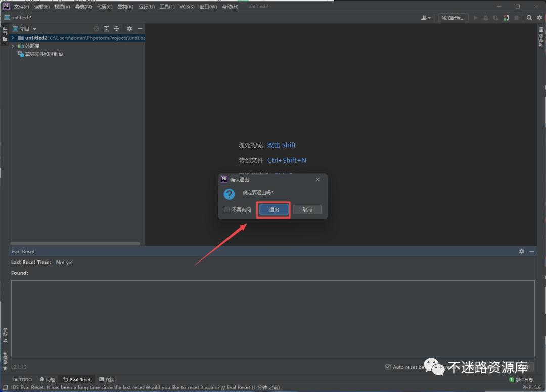Expand the untitled2 project folder
Screen dimensions: 546x392
click(13, 38)
